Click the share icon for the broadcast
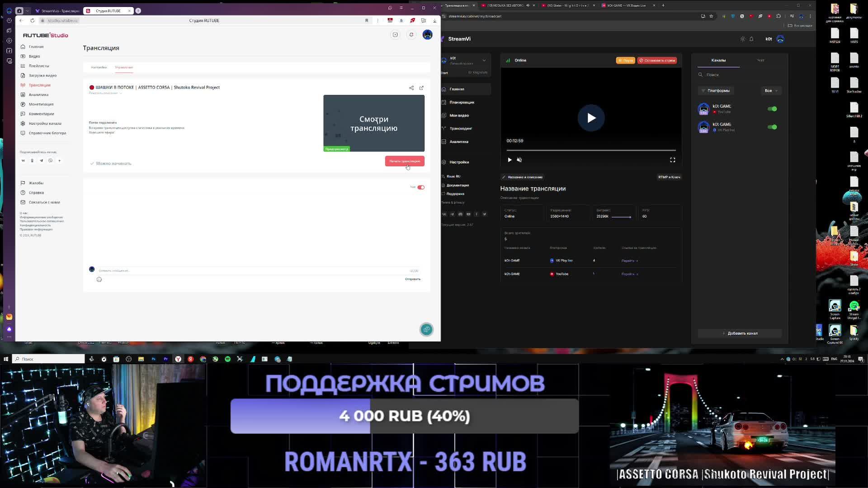This screenshot has width=868, height=488. pos(411,88)
